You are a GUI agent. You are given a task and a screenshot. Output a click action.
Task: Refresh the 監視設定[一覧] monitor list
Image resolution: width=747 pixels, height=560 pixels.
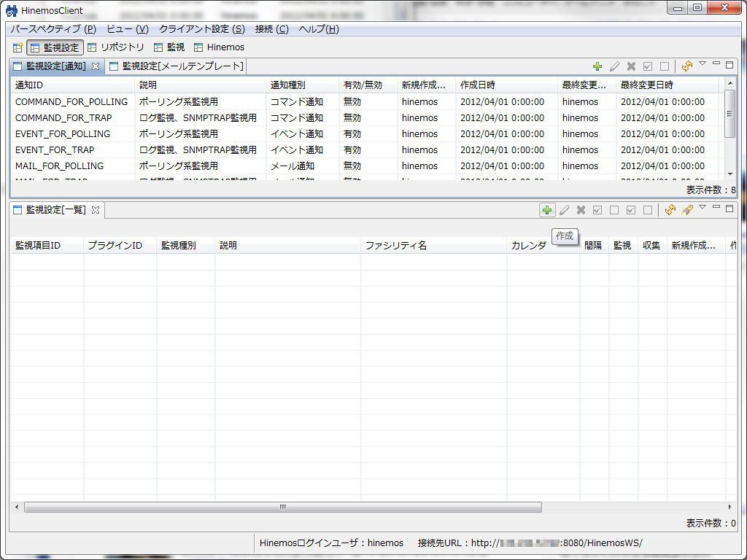pos(670,210)
